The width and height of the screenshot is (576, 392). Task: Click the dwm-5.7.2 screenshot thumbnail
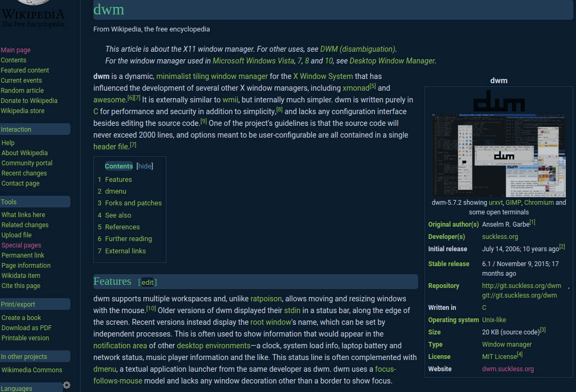coord(499,155)
